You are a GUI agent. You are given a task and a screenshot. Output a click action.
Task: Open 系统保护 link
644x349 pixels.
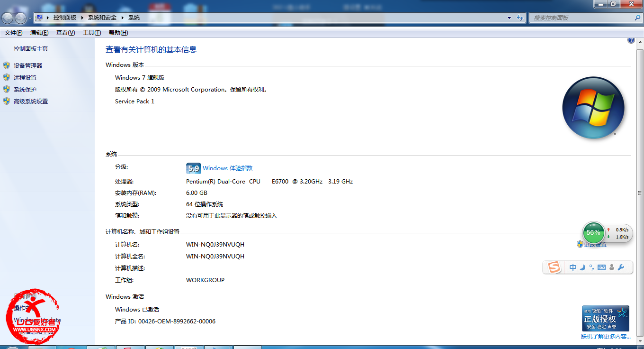[x=25, y=89]
